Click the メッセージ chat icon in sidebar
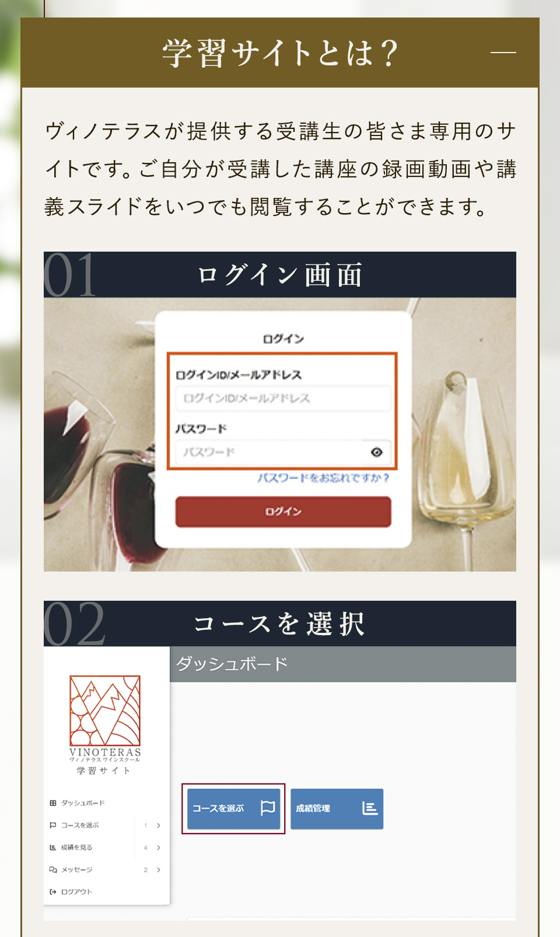Image resolution: width=560 pixels, height=937 pixels. pos(53,869)
